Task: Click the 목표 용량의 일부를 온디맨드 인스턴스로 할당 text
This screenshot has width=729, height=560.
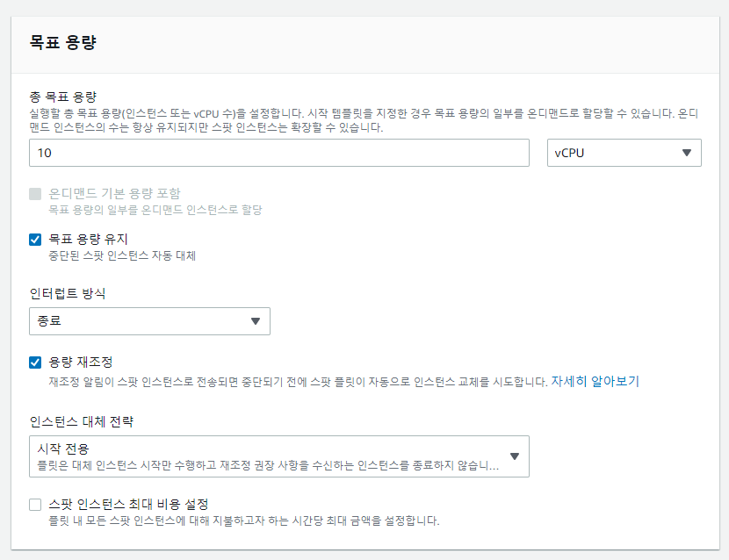Action: coord(155,210)
